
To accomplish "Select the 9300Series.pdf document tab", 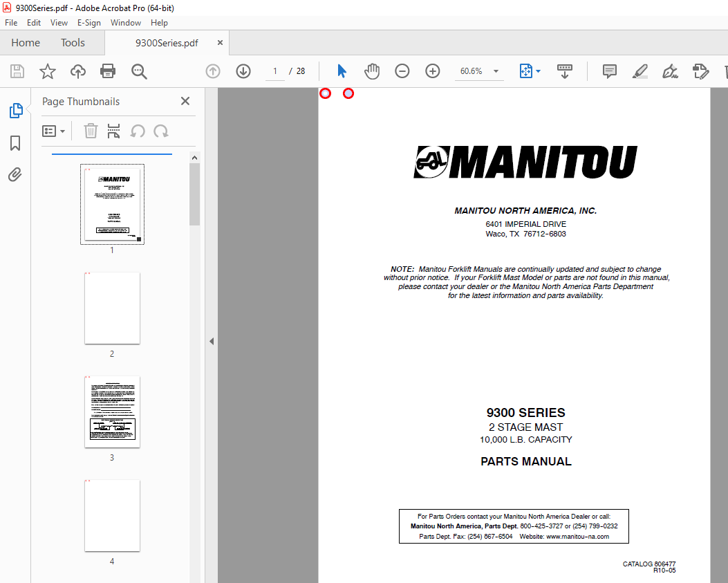I will [167, 43].
